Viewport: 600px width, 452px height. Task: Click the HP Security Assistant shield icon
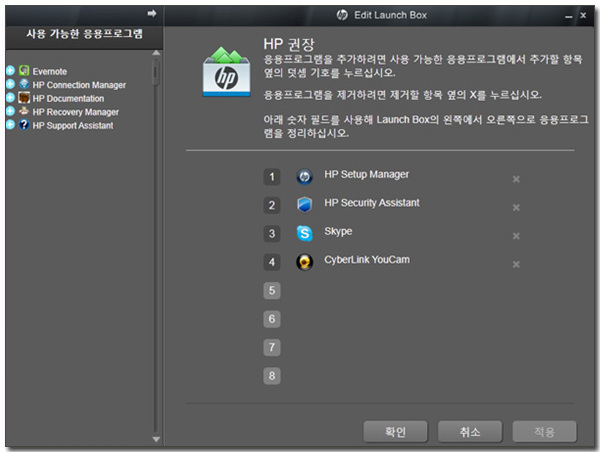(x=305, y=205)
